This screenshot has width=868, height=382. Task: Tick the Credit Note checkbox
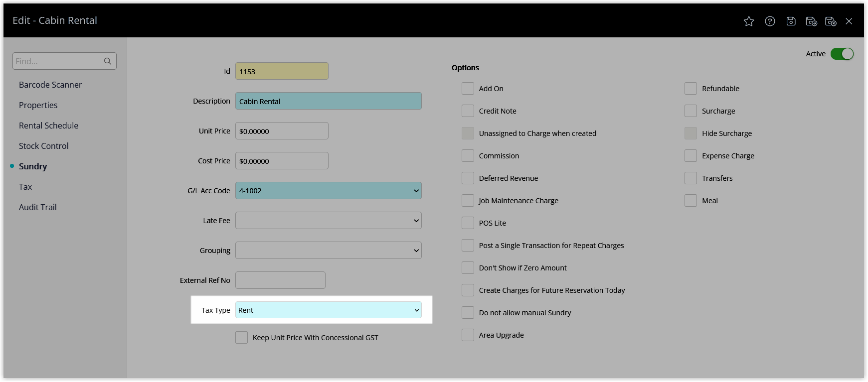(x=468, y=111)
